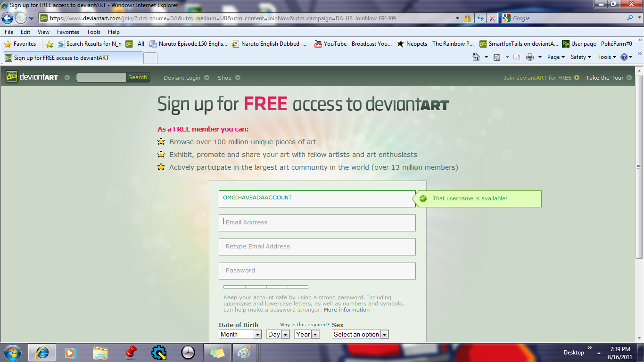Open 'Search Results for N_n' favorite
Screen dimensions: 644x362
[x=90, y=44]
